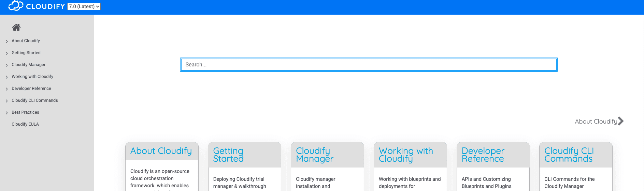Open the 7.0 (Latest) version dropdown
644x191 pixels.
[84, 6]
